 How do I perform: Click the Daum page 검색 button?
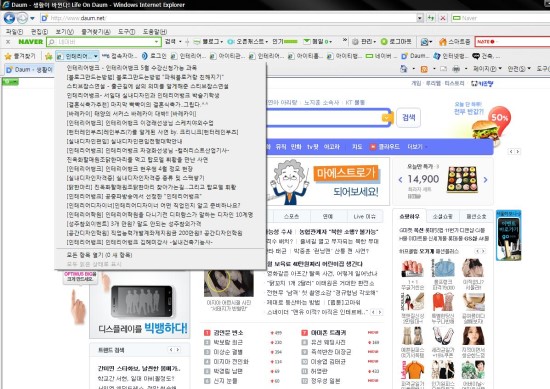pyautogui.click(x=408, y=118)
